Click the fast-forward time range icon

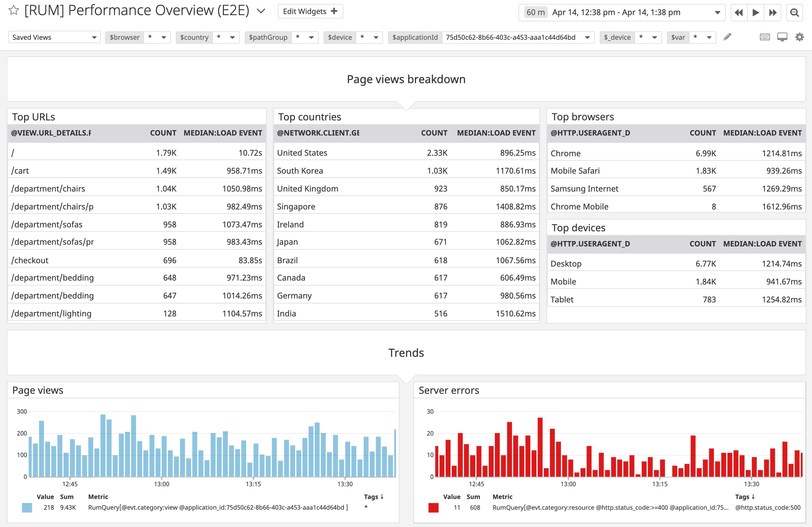tap(773, 13)
